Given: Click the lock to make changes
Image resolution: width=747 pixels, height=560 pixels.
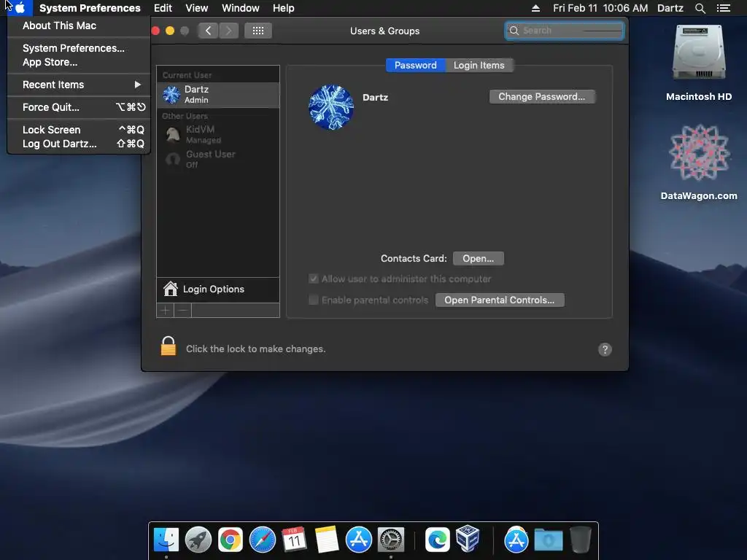Looking at the screenshot, I should (x=169, y=346).
